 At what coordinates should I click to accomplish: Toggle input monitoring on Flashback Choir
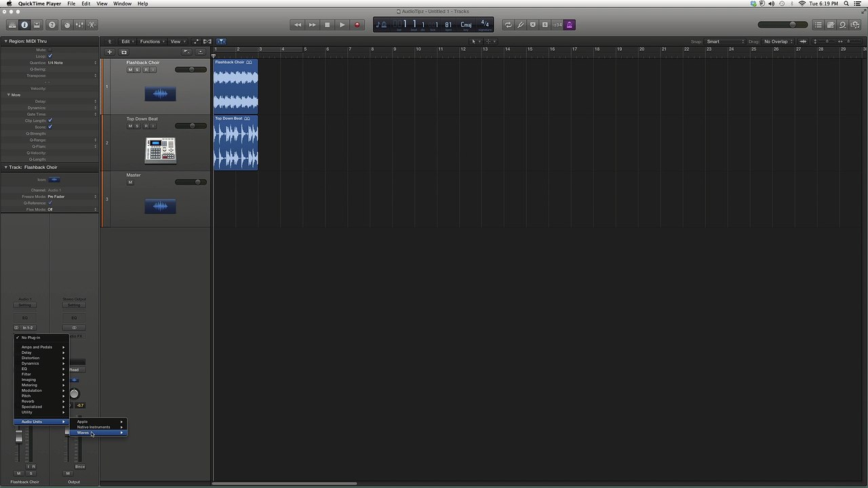[153, 70]
